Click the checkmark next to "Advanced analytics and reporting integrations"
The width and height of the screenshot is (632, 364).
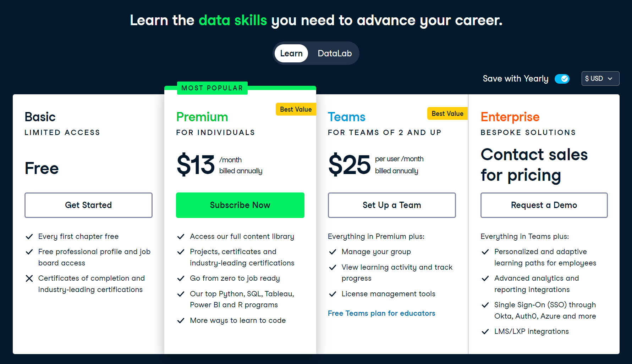[485, 279]
